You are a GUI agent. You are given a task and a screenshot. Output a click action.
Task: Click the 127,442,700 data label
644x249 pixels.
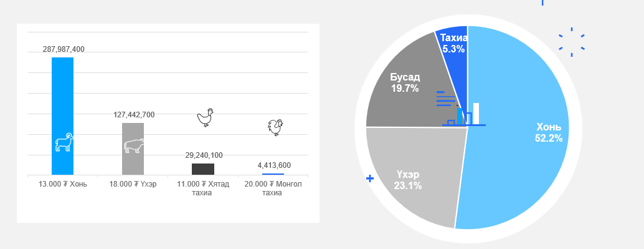pos(134,115)
